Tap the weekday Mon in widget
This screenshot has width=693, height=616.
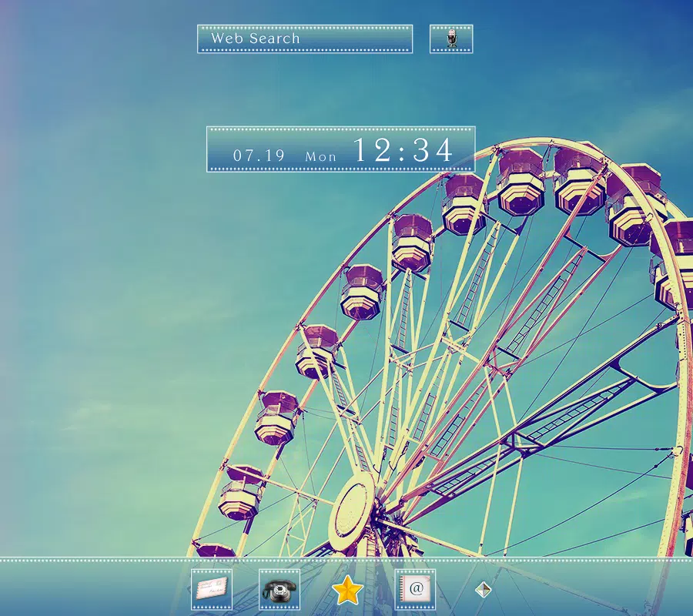321,156
